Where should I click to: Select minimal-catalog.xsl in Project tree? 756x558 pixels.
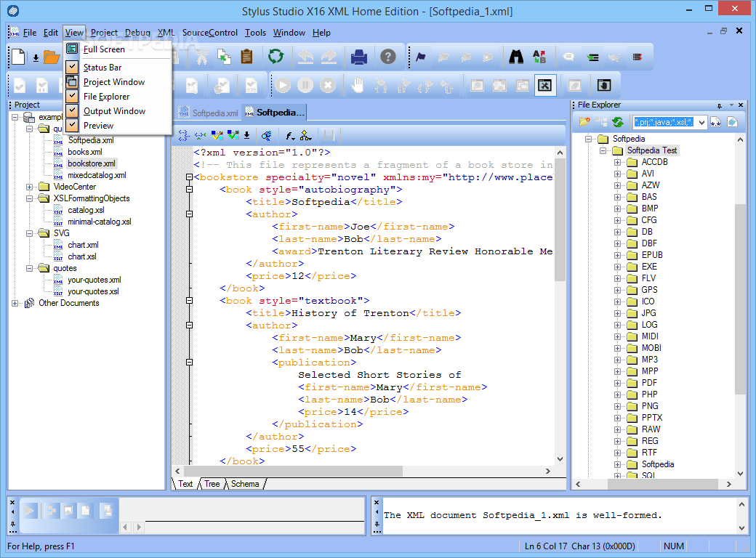tap(100, 222)
